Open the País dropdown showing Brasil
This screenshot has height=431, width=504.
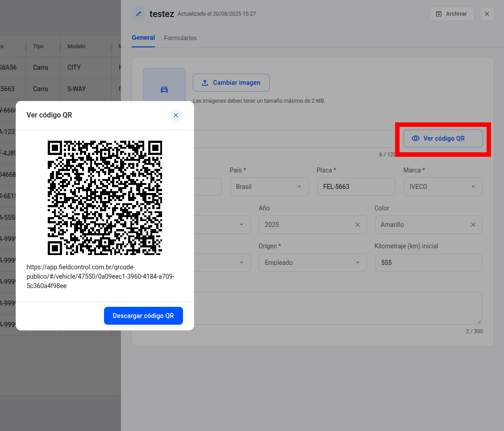tap(269, 187)
